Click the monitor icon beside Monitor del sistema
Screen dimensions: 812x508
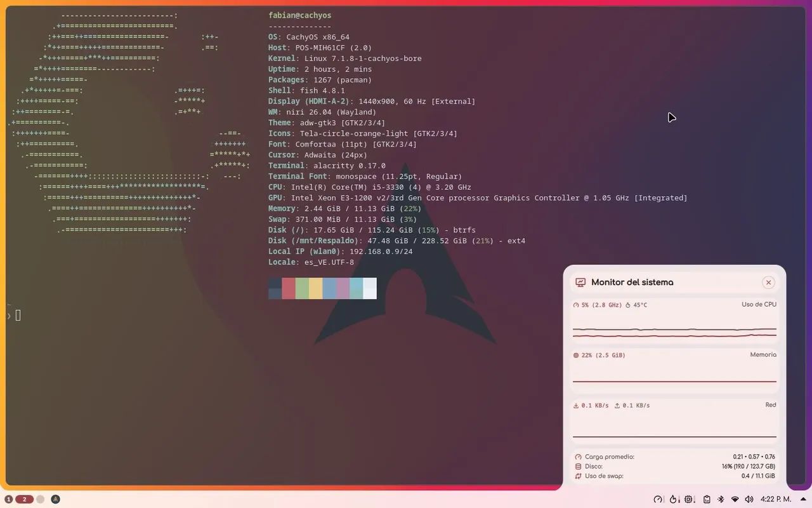point(580,283)
